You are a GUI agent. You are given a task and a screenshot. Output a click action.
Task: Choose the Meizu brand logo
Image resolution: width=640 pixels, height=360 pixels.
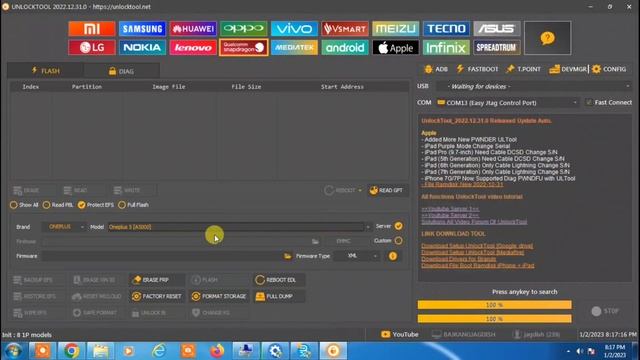[x=396, y=29]
